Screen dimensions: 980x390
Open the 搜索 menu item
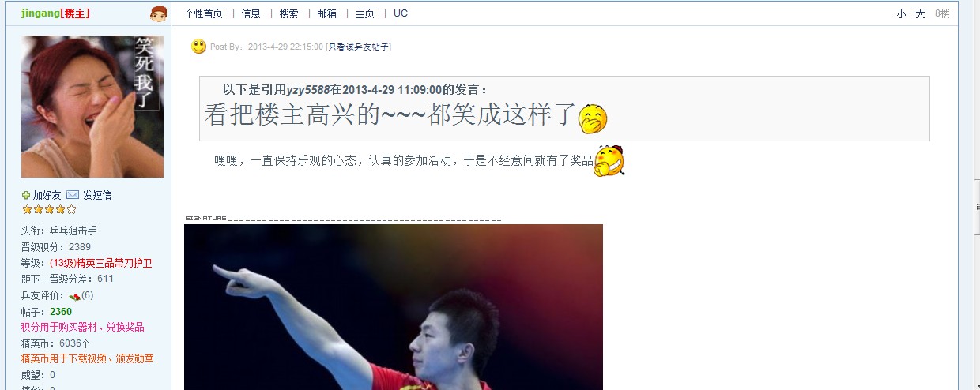click(x=289, y=13)
